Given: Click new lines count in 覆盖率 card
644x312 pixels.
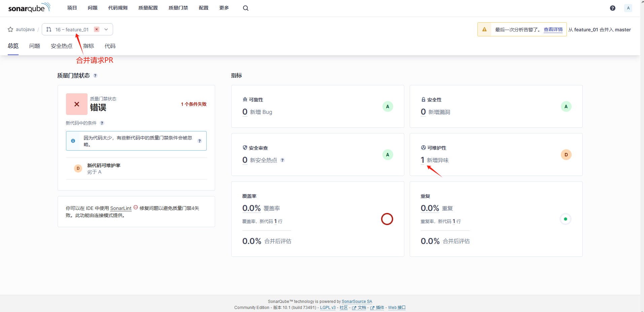Looking at the screenshot, I should [275, 221].
